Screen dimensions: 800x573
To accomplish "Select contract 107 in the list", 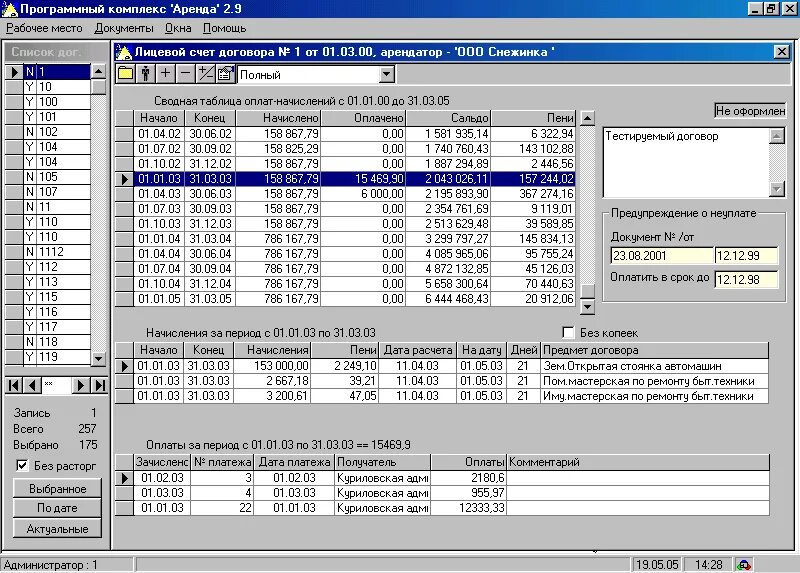I will 57,192.
